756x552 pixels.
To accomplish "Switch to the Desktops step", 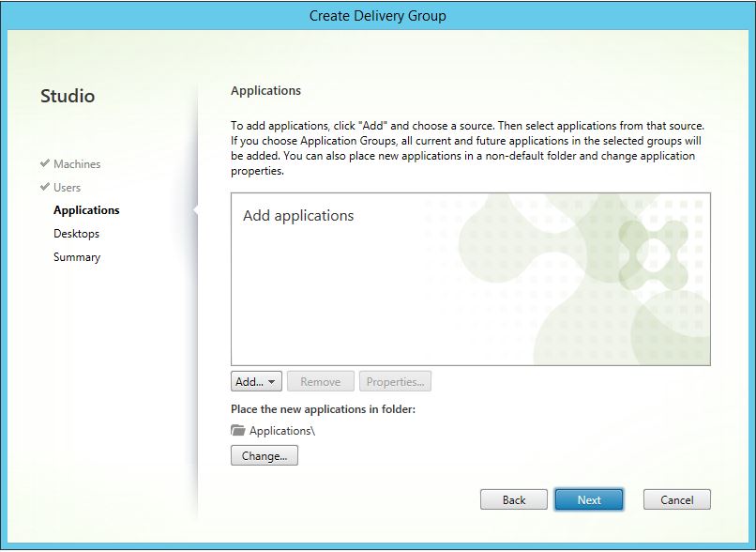I will click(76, 233).
